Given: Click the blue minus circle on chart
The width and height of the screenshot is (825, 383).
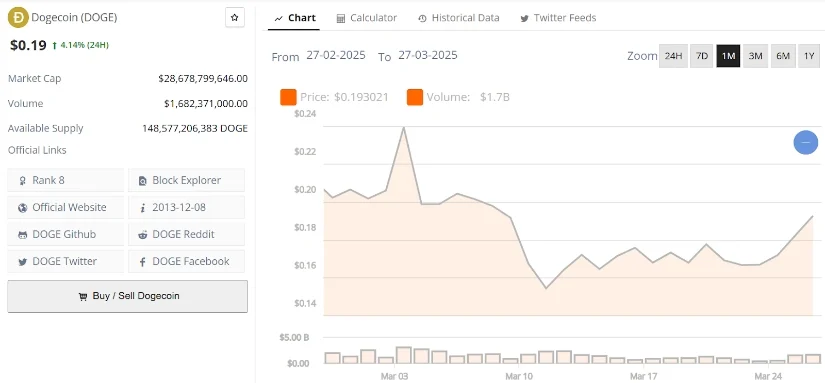Looking at the screenshot, I should coord(806,142).
